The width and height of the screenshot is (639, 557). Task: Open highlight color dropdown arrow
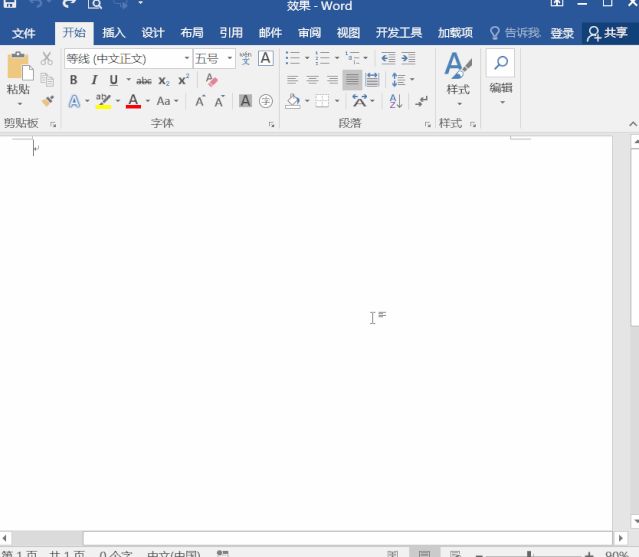click(x=118, y=101)
